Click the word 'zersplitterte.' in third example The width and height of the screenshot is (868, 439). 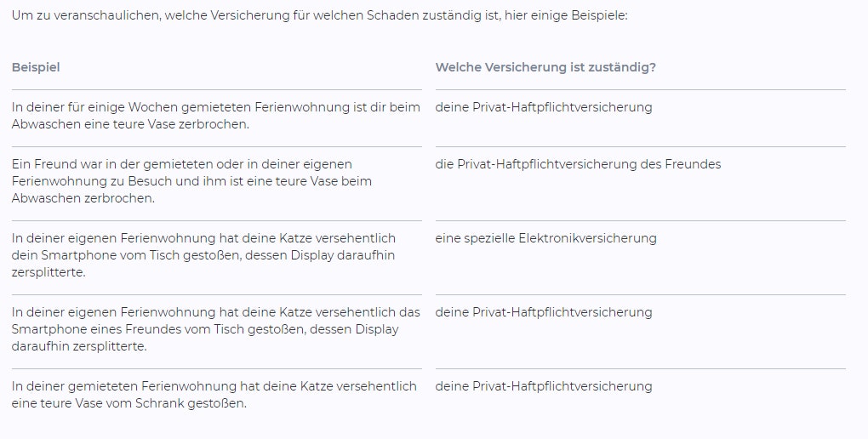(x=49, y=272)
